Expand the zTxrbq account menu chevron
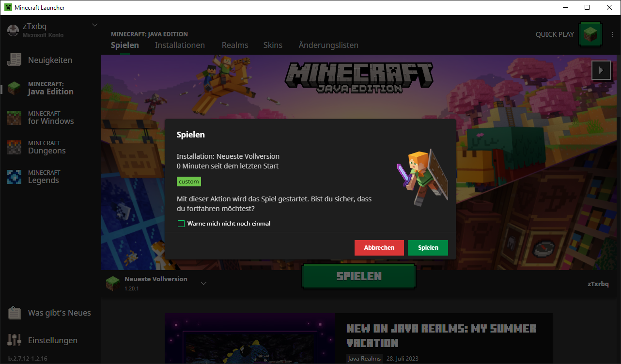621x364 pixels. [94, 25]
